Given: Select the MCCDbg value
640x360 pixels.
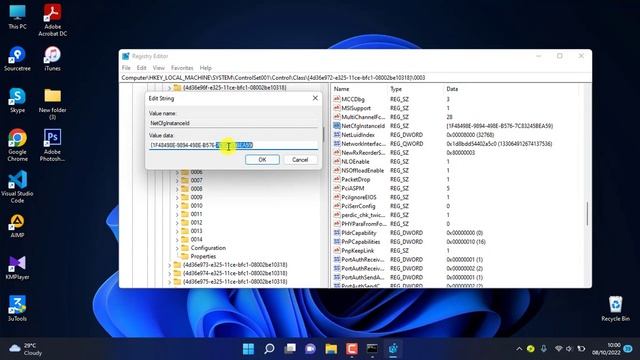Looking at the screenshot, I should [353, 99].
